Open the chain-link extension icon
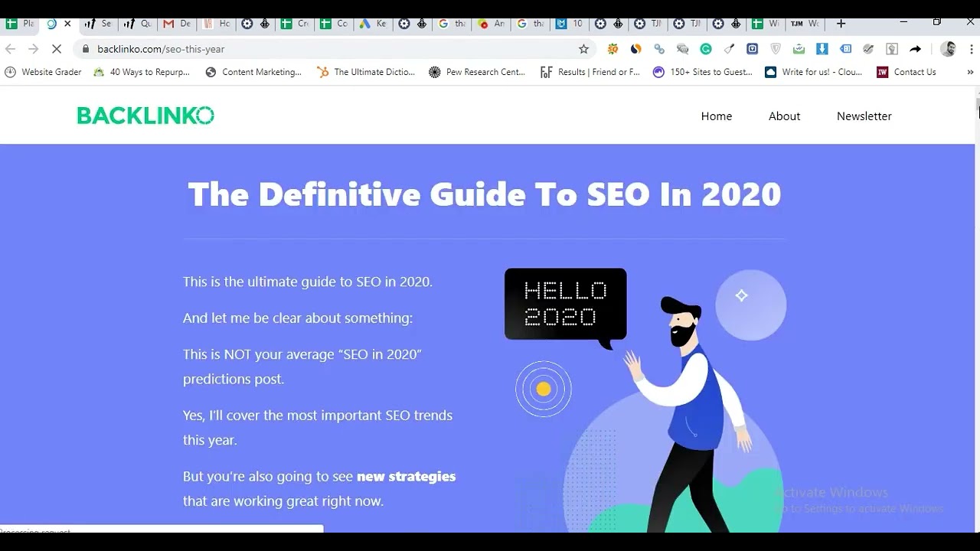980x551 pixels. pos(659,49)
